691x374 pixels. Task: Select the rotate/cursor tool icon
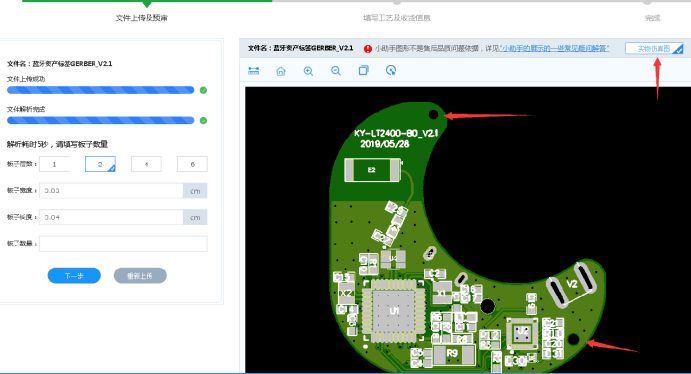pyautogui.click(x=391, y=70)
